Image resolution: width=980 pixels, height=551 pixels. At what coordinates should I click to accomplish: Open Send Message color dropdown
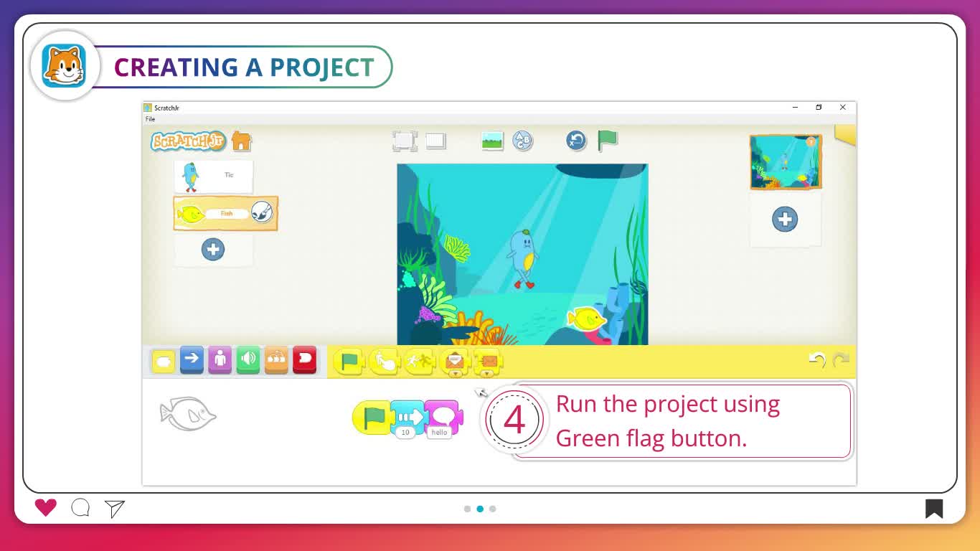point(489,374)
